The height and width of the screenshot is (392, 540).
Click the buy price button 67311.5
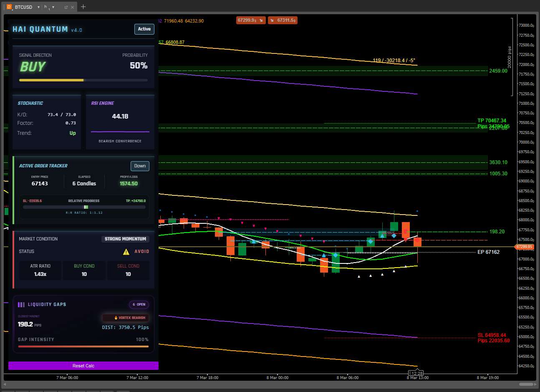click(x=283, y=20)
